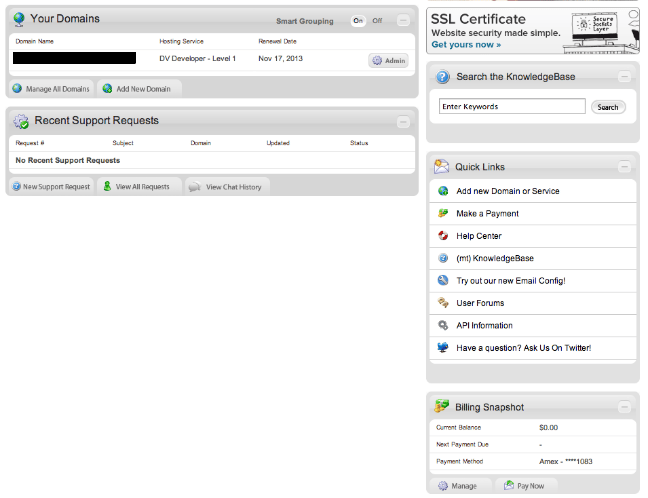Click the Recent Support Requests gear icon
This screenshot has height=498, width=648.
(21, 121)
